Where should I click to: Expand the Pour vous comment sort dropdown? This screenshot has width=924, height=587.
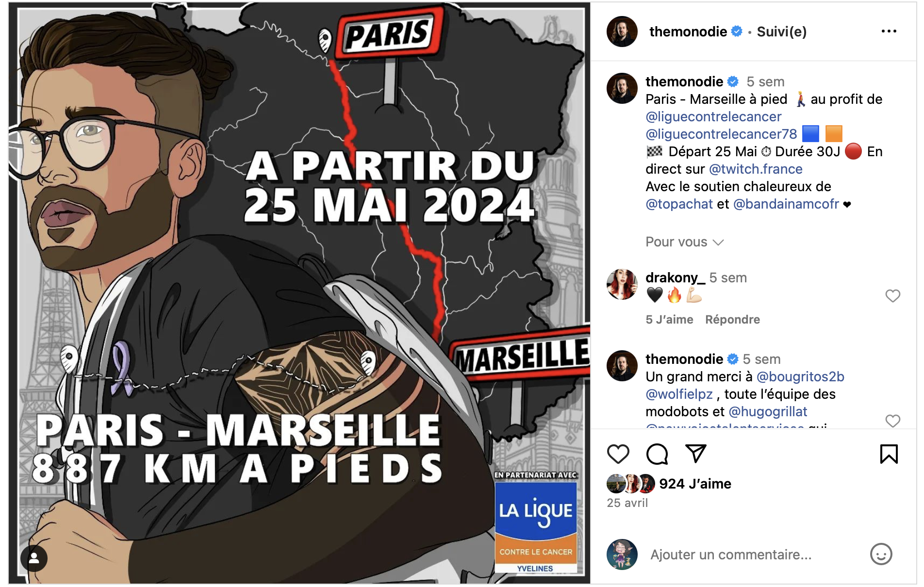[x=684, y=242]
